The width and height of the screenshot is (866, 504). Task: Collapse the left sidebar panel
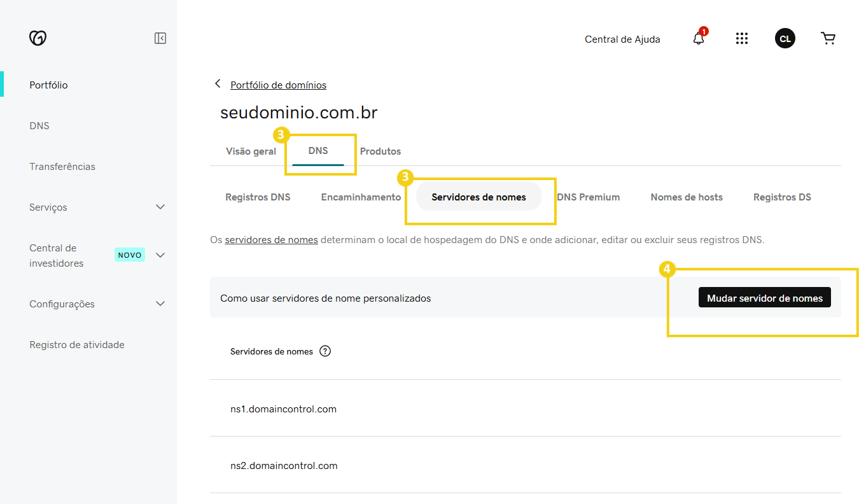coord(160,38)
